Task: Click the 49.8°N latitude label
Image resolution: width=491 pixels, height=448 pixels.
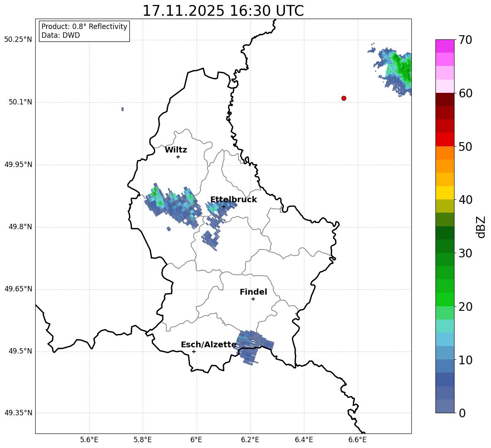Action: pyautogui.click(x=20, y=227)
